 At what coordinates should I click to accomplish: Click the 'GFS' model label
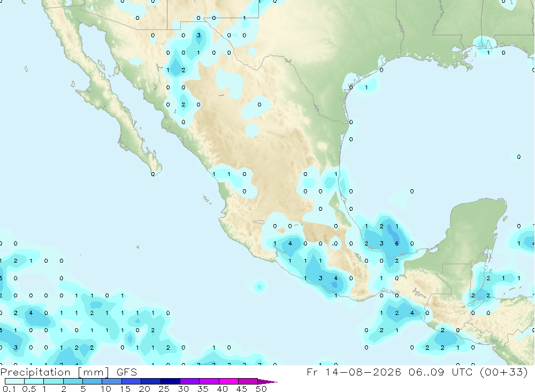127,372
